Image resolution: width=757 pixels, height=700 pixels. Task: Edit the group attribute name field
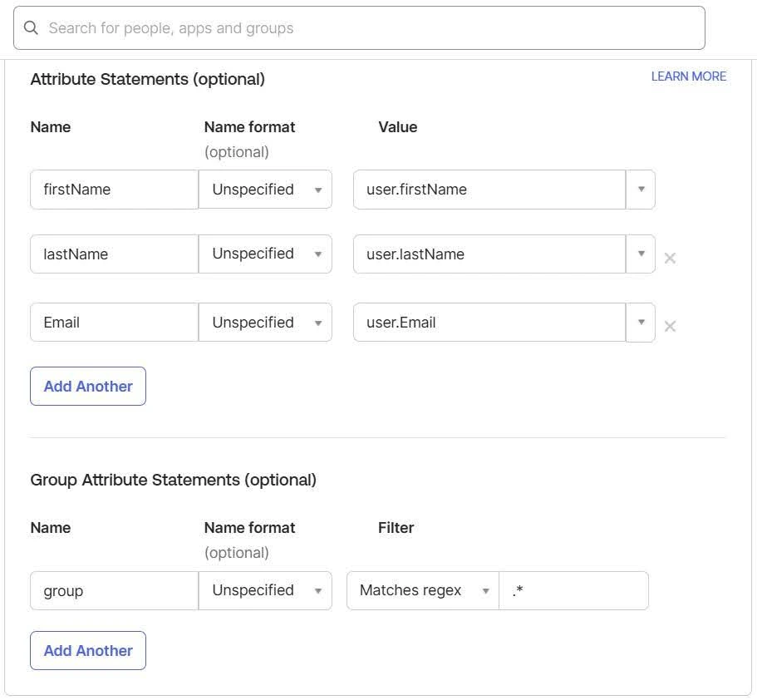point(115,591)
